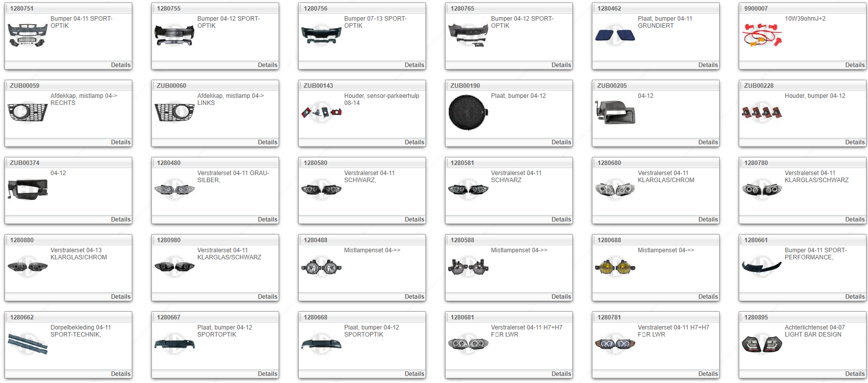Open Details for product 1280755
The width and height of the screenshot is (868, 383).
point(267,65)
